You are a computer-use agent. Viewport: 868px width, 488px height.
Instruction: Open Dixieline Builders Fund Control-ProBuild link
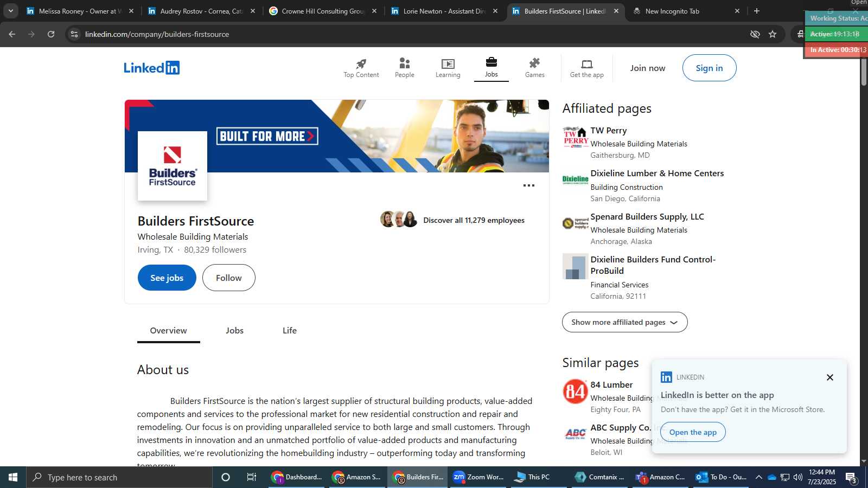click(653, 265)
